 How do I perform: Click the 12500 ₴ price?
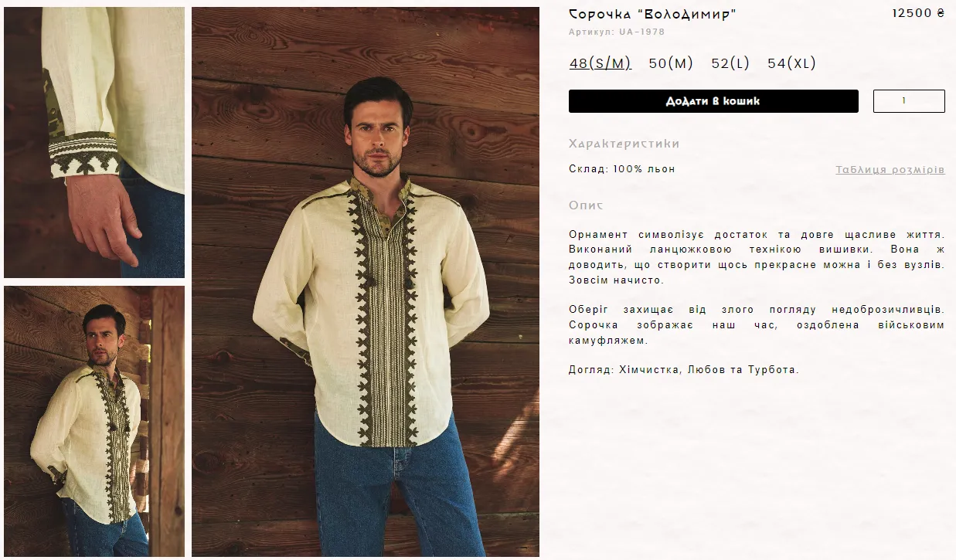coord(918,13)
